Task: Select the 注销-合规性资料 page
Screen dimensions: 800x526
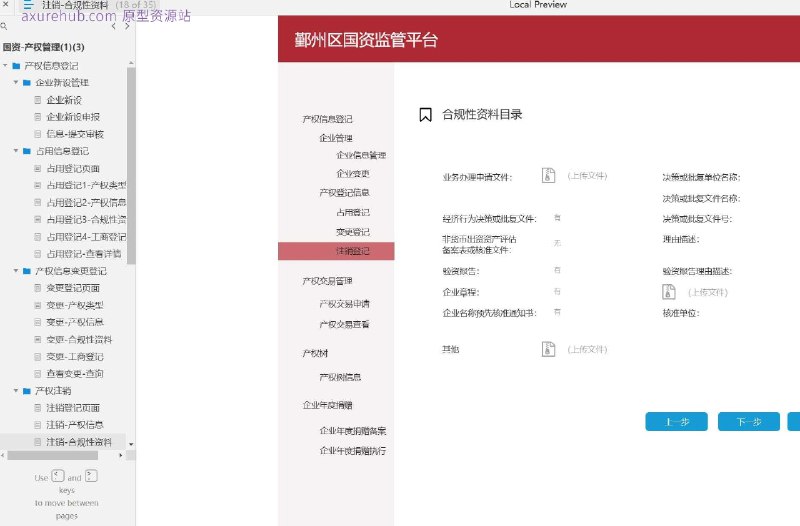Action: [79, 442]
